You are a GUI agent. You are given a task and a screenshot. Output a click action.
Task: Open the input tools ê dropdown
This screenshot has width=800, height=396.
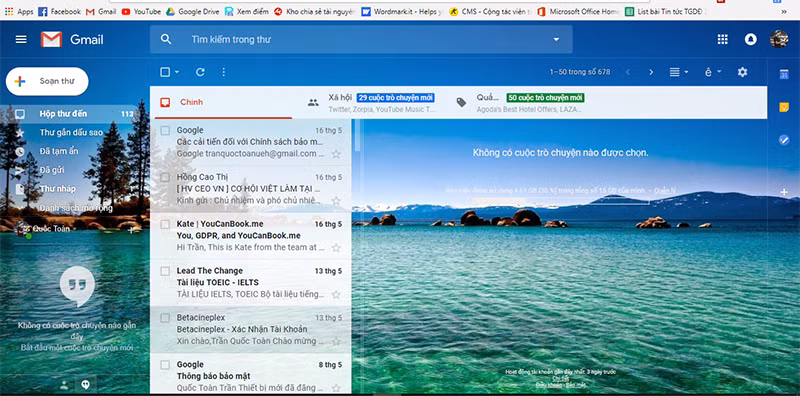coord(713,72)
